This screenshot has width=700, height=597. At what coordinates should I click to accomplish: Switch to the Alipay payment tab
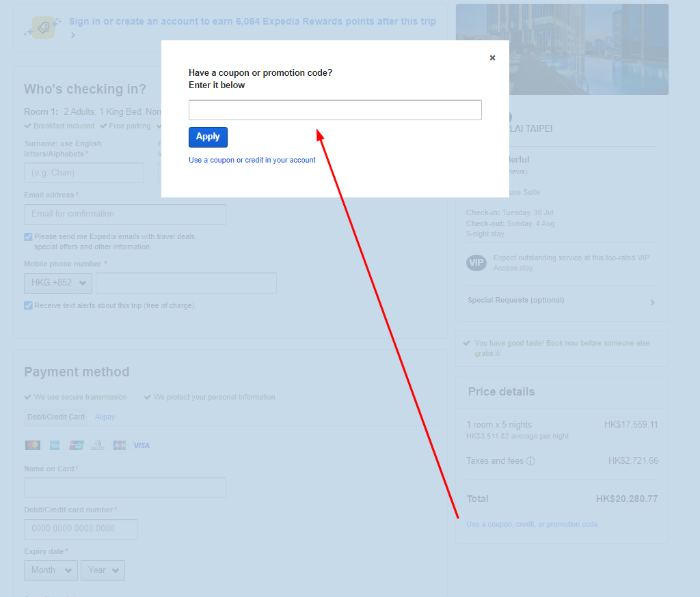(105, 417)
